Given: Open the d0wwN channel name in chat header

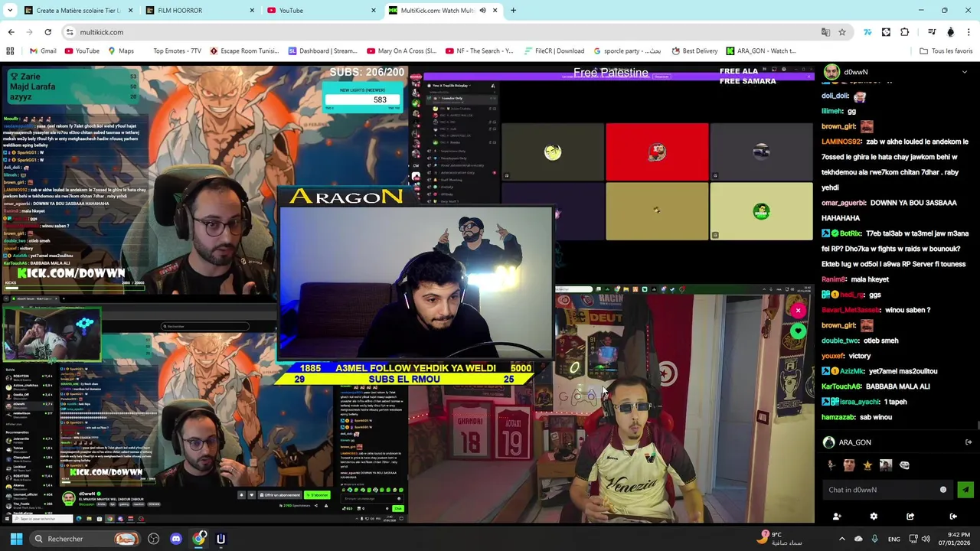Looking at the screenshot, I should point(856,72).
